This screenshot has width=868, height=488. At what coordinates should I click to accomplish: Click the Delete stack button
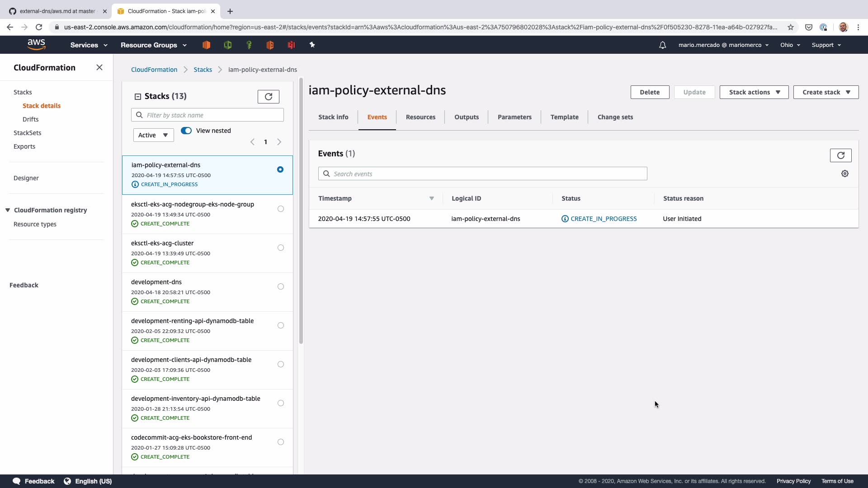[649, 92]
